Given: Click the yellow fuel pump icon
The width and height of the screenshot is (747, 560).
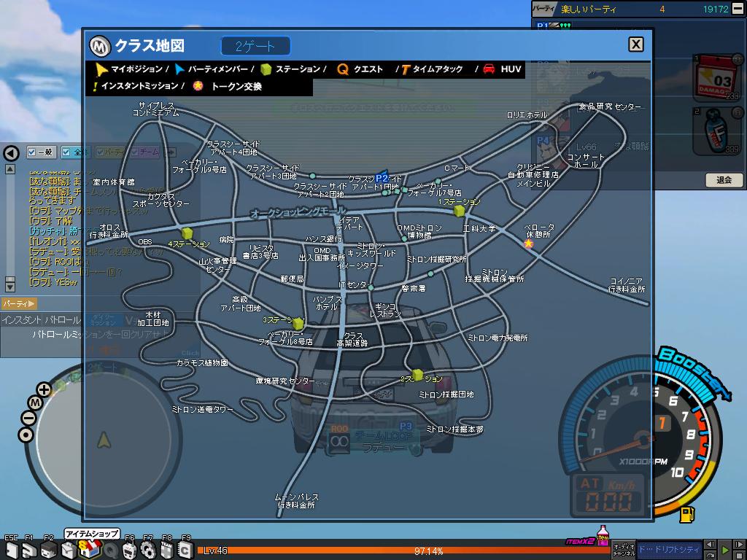Looking at the screenshot, I should pos(686,514).
